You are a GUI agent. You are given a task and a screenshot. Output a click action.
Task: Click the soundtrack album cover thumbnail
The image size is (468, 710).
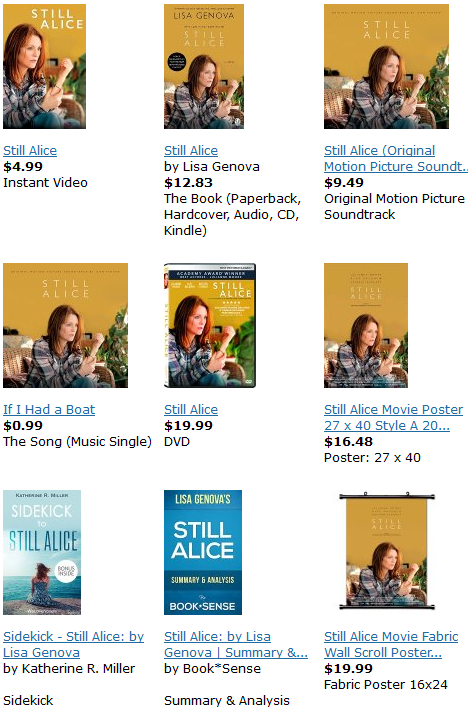point(387,67)
